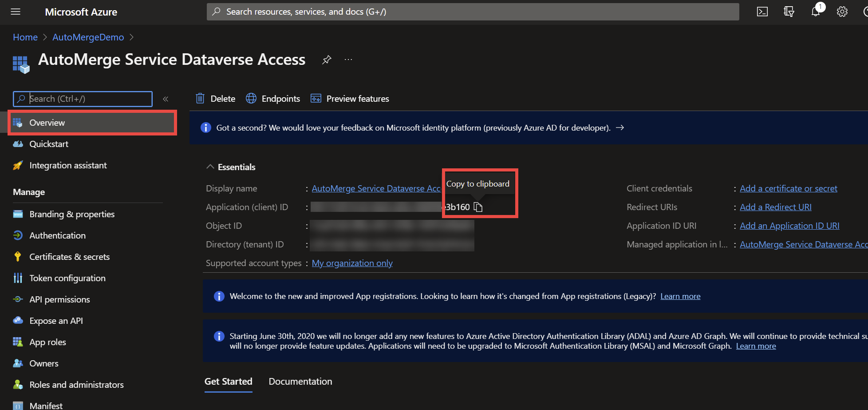Click the Token configuration bars icon
The height and width of the screenshot is (410, 868).
click(18, 278)
